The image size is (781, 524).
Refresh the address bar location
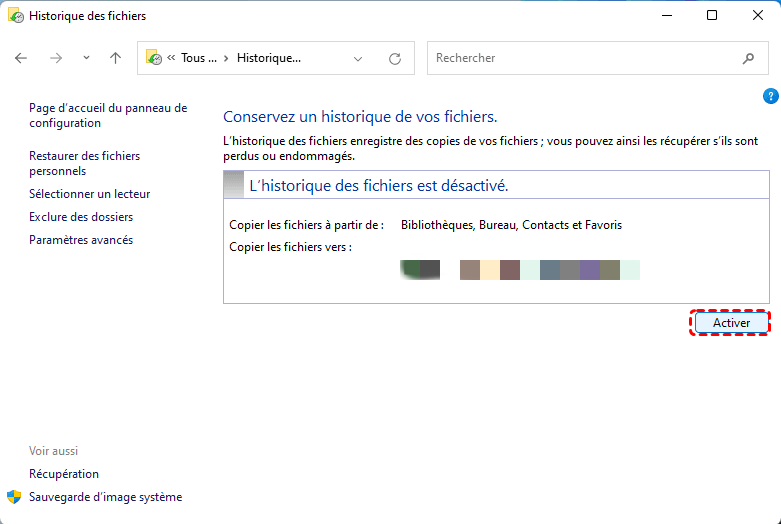tap(395, 58)
